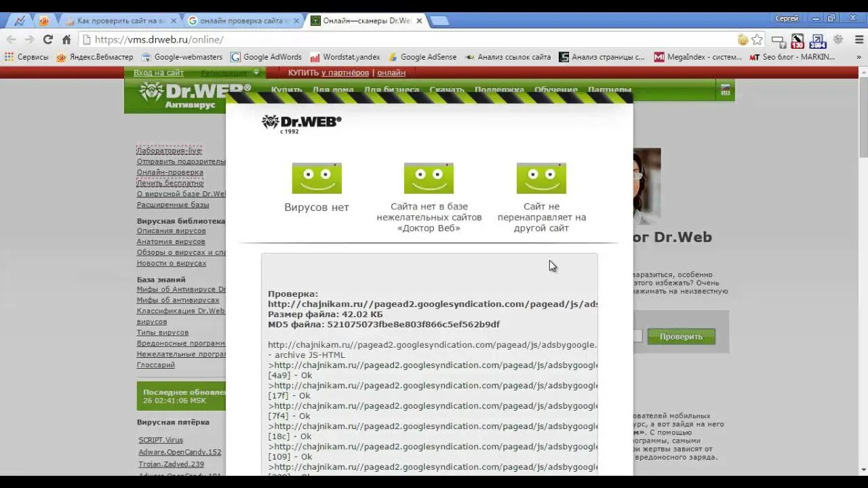Click the extension icon with badge 3994
Image resolution: width=868 pixels, height=488 pixels.
818,41
